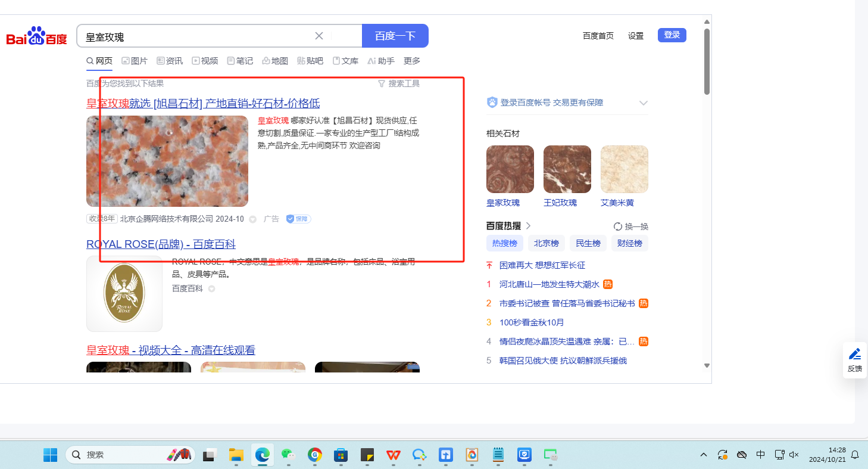Open hot search 韩国召见俄大使 抗议朝鲜派兵援俄
Image resolution: width=868 pixels, height=469 pixels.
563,361
